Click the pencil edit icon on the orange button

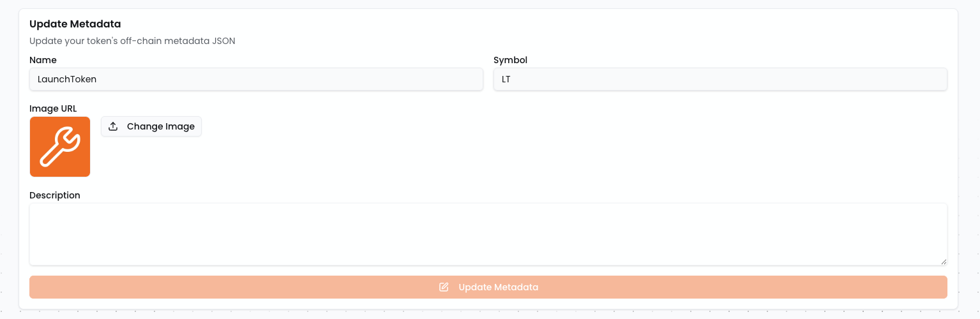[x=444, y=287]
